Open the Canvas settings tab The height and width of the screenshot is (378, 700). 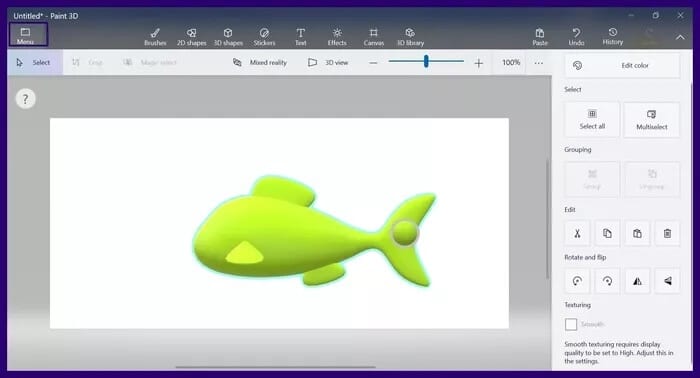(x=374, y=37)
